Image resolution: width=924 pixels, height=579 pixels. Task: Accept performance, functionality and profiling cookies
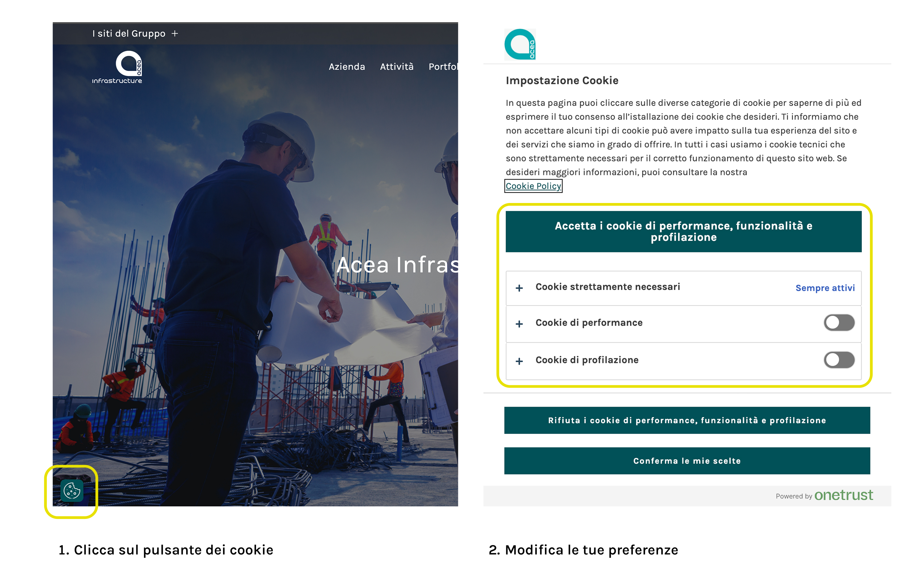coord(683,231)
